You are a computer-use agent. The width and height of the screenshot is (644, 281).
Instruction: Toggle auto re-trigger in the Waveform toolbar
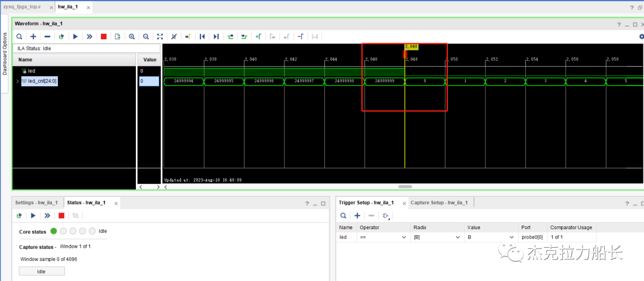[x=61, y=36]
